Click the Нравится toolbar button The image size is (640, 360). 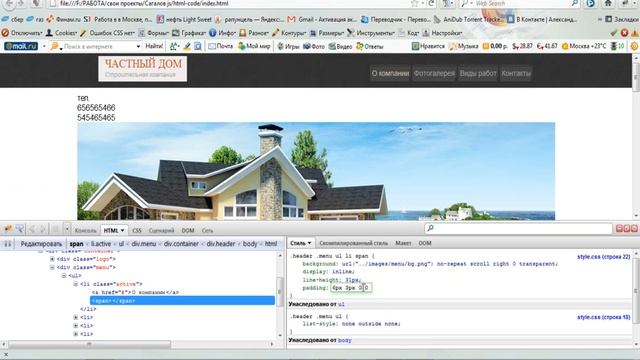(x=428, y=46)
